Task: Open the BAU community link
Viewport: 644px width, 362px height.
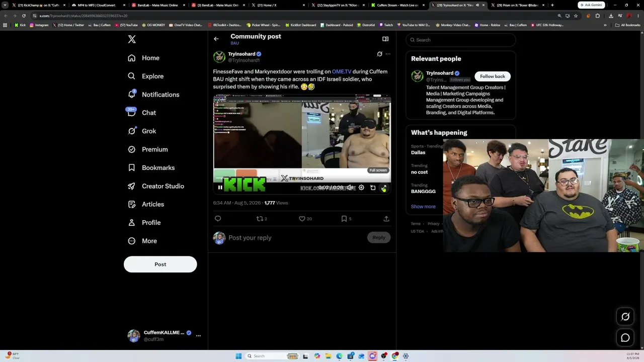Action: coord(234,43)
